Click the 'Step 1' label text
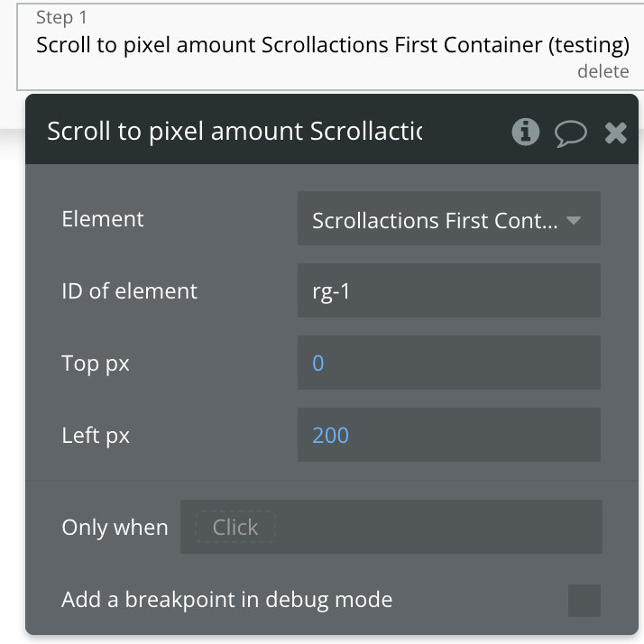Screen dimensions: 644x644 [x=60, y=18]
